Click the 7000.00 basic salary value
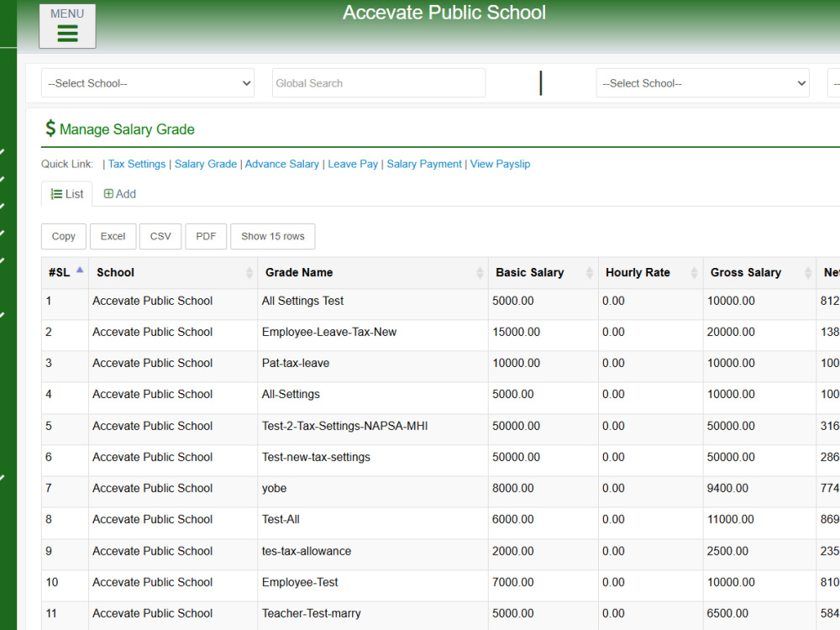The width and height of the screenshot is (840, 630). [513, 582]
